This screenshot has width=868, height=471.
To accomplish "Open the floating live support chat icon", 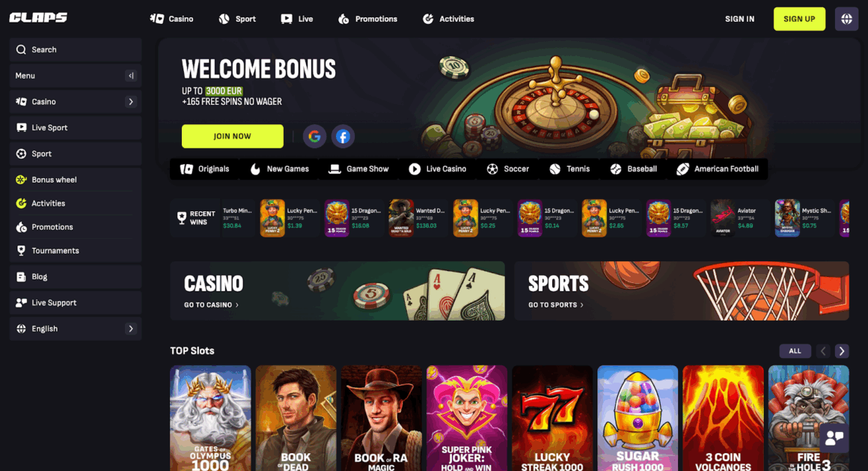I will pyautogui.click(x=834, y=438).
